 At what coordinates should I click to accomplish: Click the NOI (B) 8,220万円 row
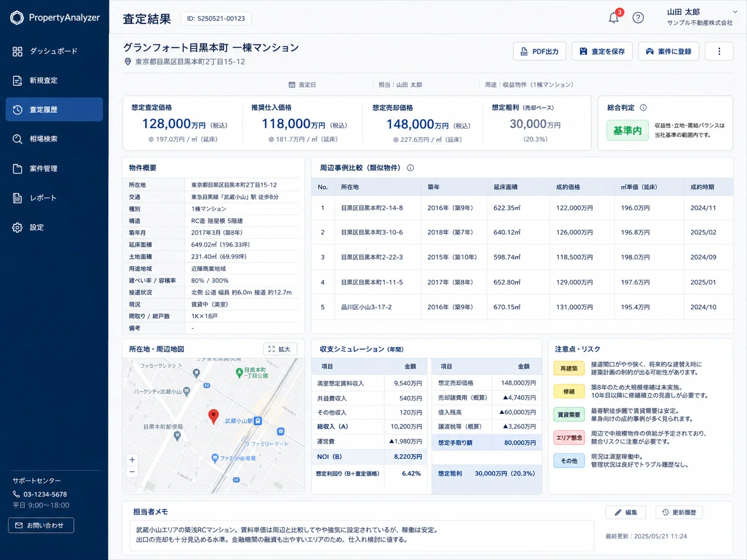point(369,457)
